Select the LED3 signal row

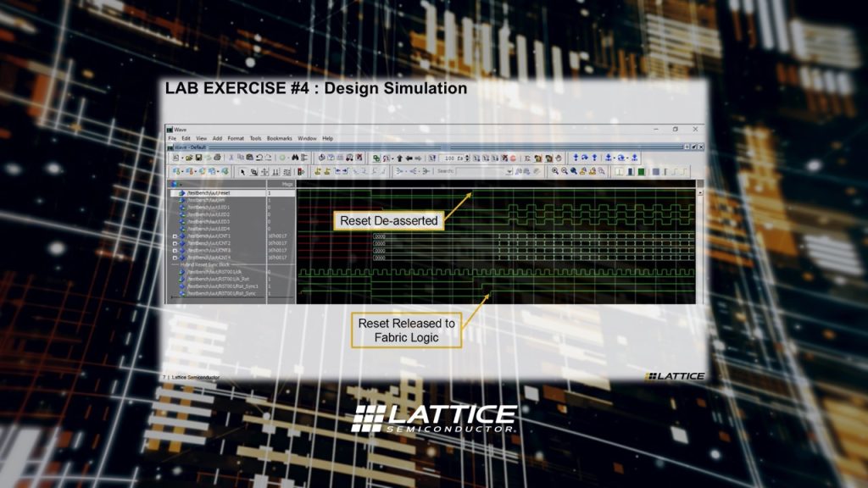209,222
